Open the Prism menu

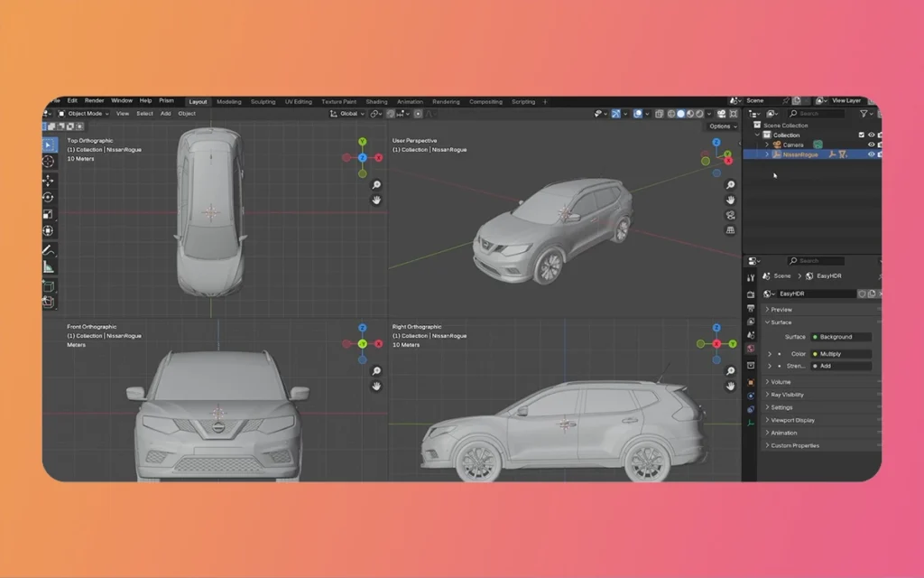(x=166, y=101)
